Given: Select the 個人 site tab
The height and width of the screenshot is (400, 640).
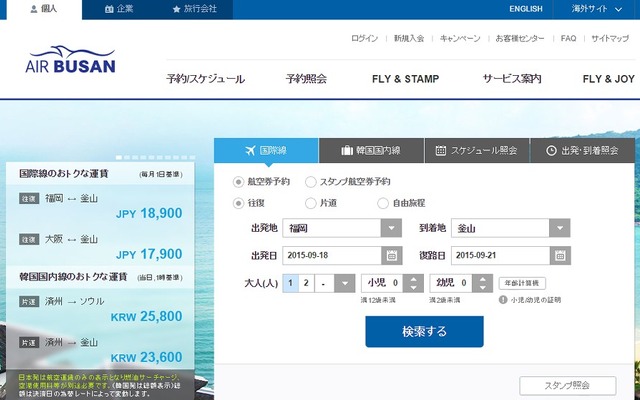Looking at the screenshot, I should pyautogui.click(x=44, y=9).
